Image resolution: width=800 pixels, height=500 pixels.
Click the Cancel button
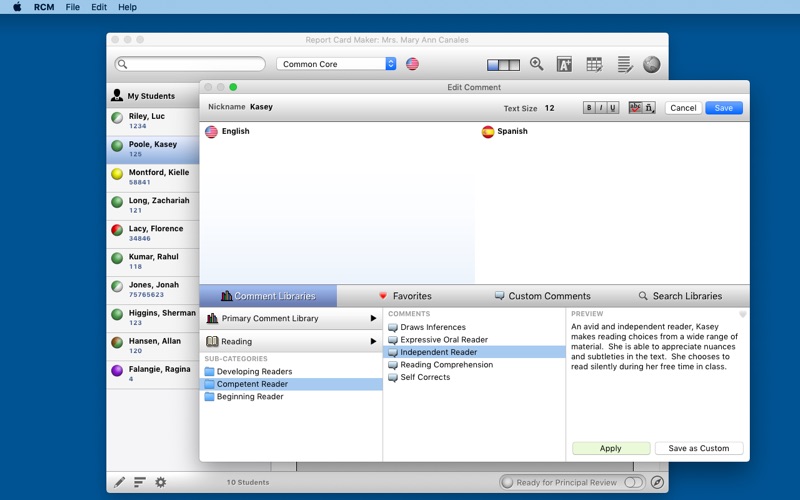pos(683,108)
